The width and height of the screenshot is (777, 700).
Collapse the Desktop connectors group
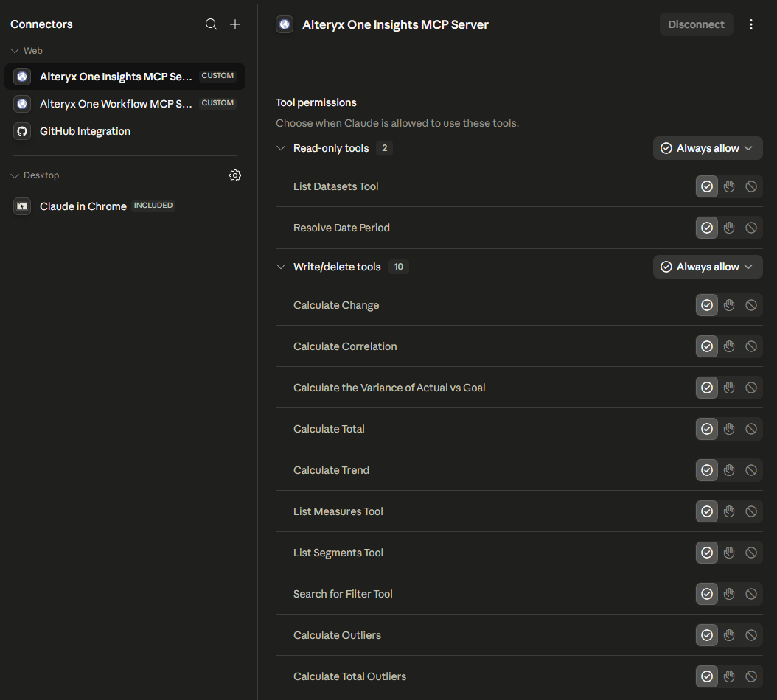pyautogui.click(x=15, y=175)
